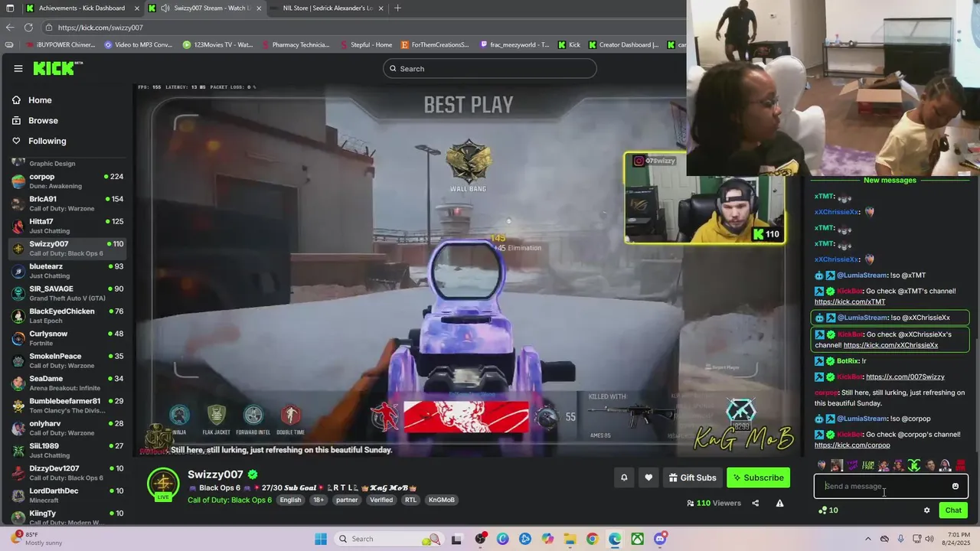Open bluetearz's channel in the sidebar
The image size is (980, 551).
[67, 271]
